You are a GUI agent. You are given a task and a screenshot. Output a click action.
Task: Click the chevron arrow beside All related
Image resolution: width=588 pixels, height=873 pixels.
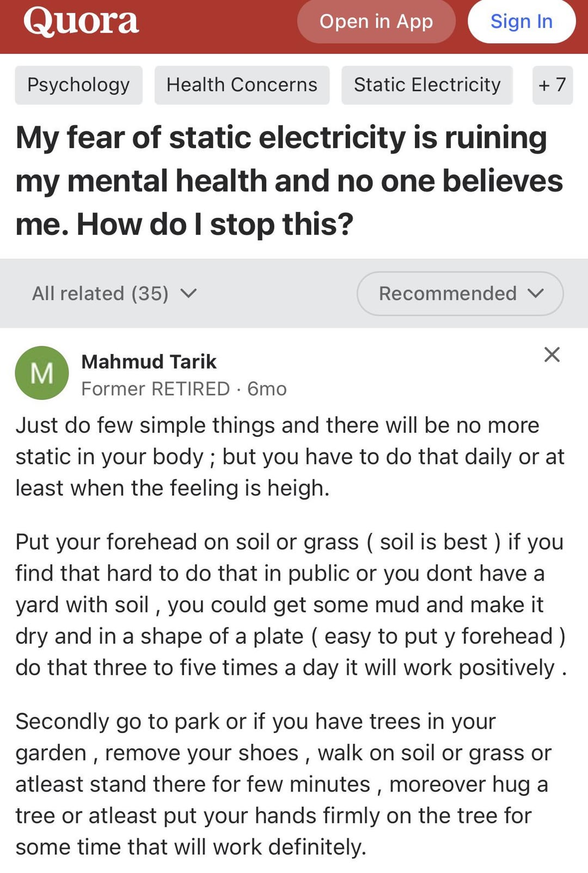point(188,294)
